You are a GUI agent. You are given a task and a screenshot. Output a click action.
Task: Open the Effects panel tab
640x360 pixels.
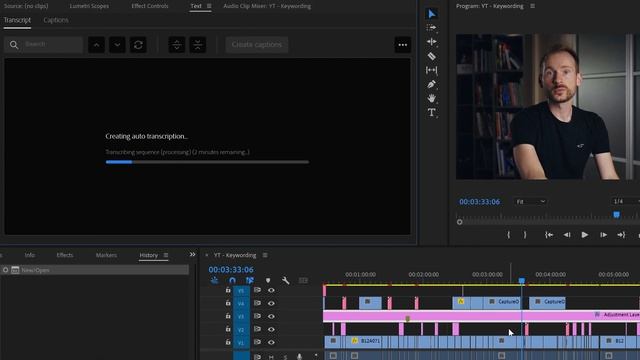coord(65,255)
